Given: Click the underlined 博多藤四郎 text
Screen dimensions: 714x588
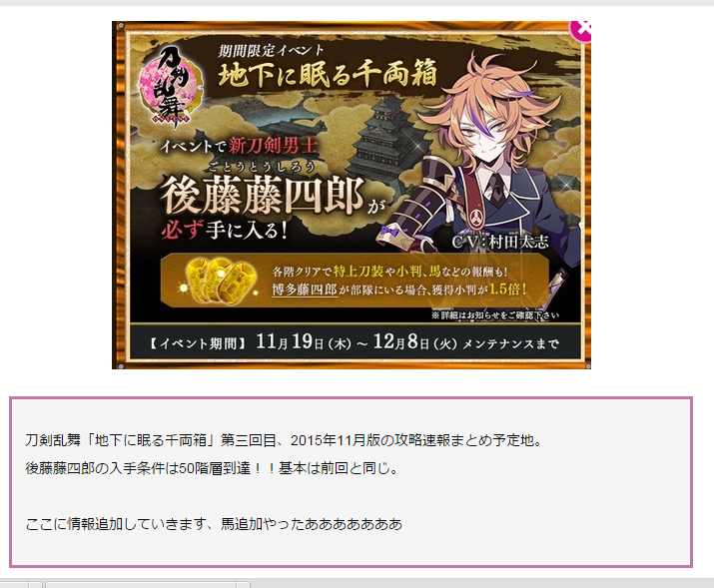Looking at the screenshot, I should point(305,290).
